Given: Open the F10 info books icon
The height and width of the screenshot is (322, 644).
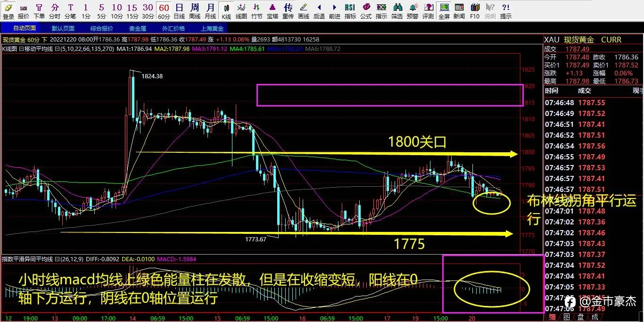Looking at the screenshot, I should 475,11.
